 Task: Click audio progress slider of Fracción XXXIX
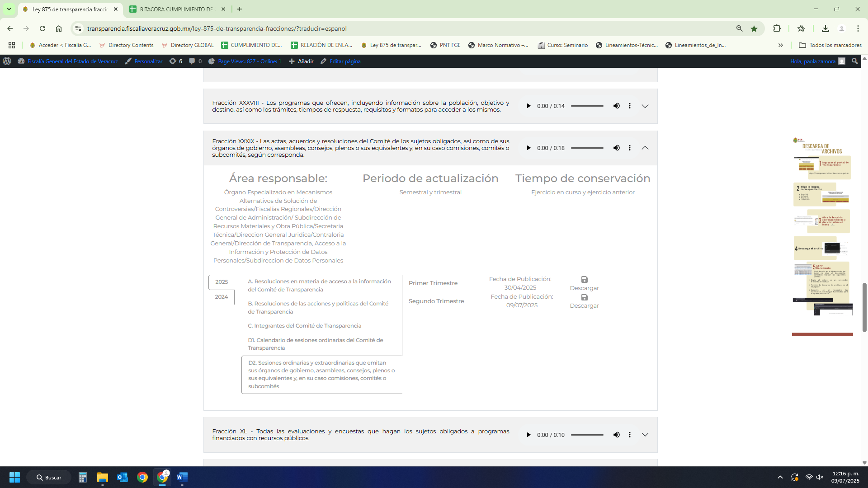(x=587, y=148)
